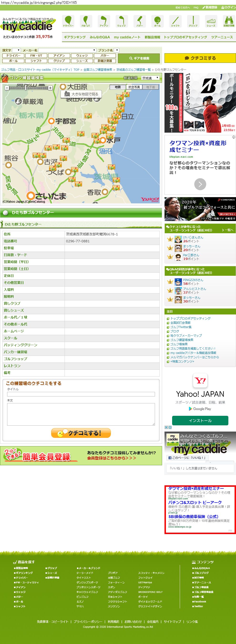Click the map zoom-in plus button
This screenshot has width=236, height=644.
point(50,88)
